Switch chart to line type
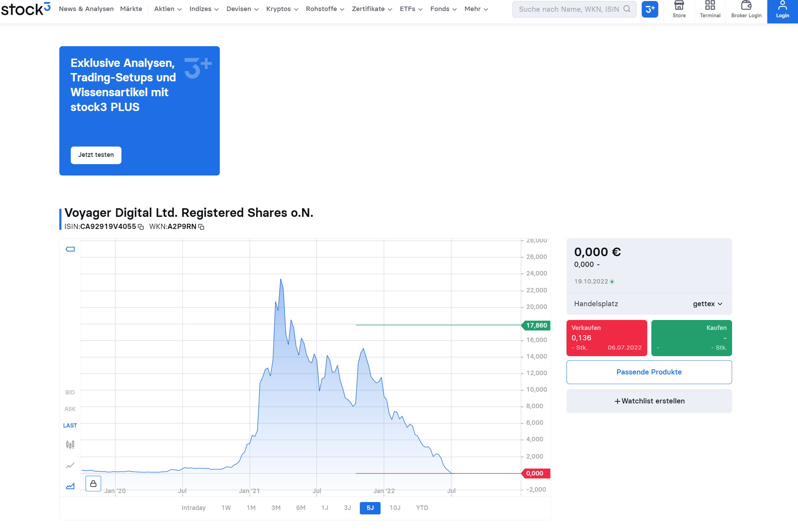Image resolution: width=798 pixels, height=532 pixels. 70,465
